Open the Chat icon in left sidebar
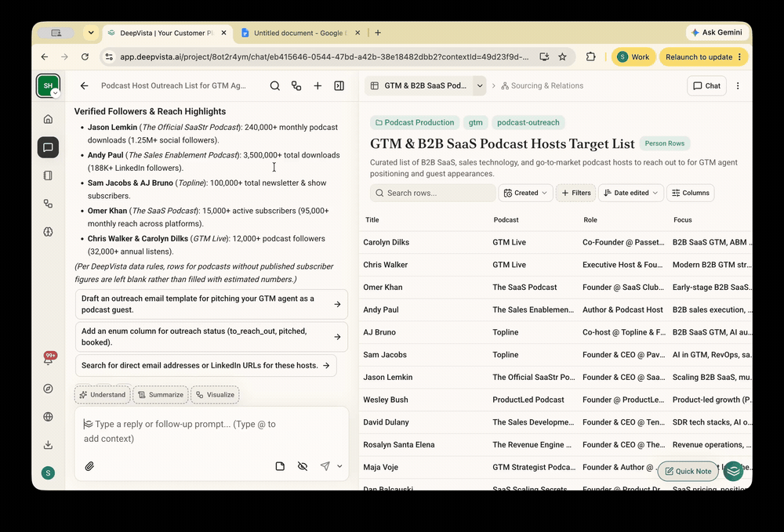Viewport: 784px width, 532px height. point(48,147)
